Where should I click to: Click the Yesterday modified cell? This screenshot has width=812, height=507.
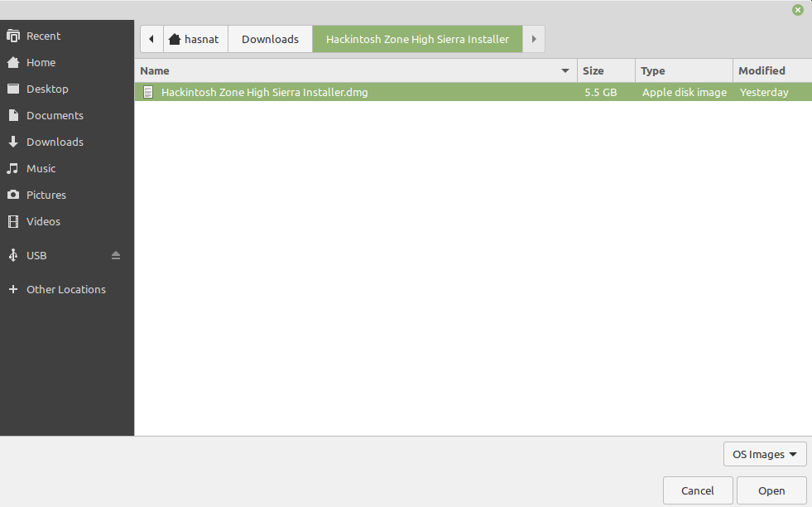tap(764, 92)
